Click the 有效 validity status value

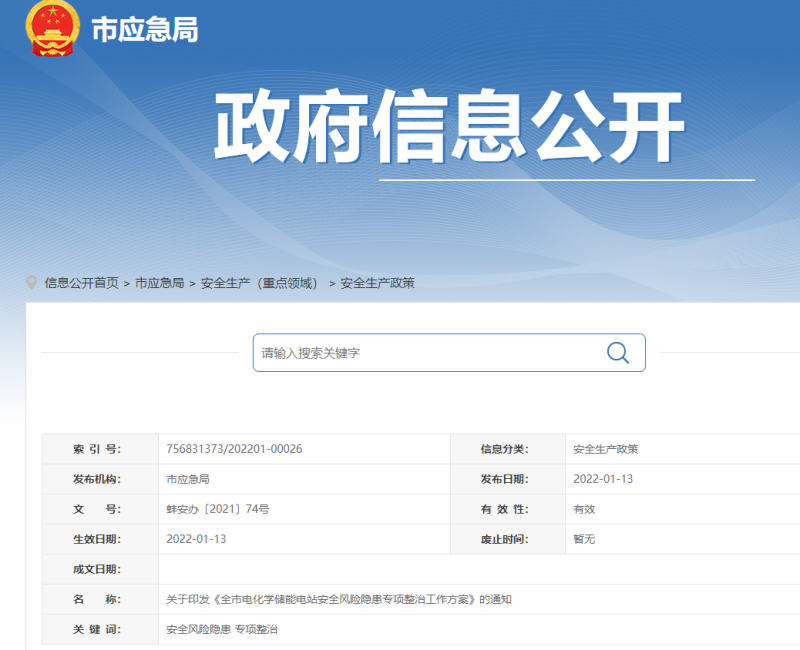click(x=584, y=509)
